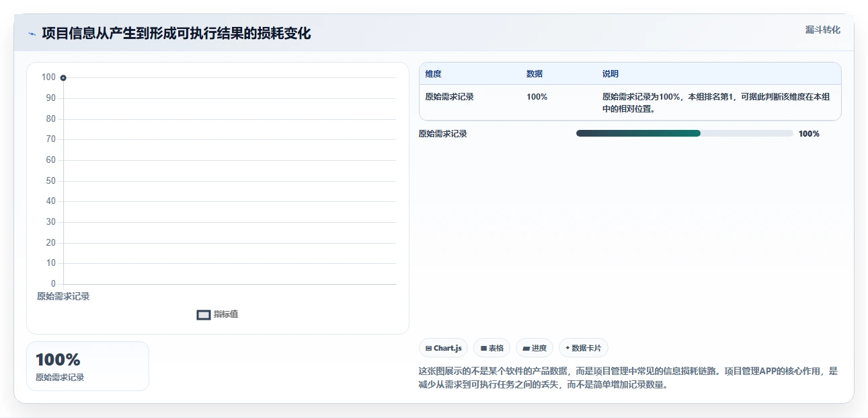Click the data point at 100 on chart
This screenshot has height=418, width=868.
(63, 77)
